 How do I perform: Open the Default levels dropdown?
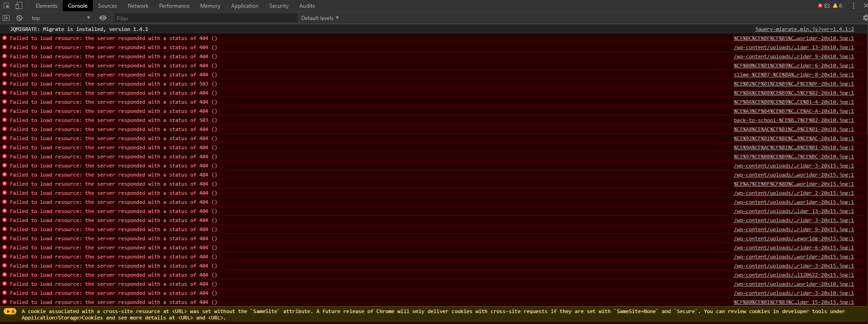pos(320,18)
